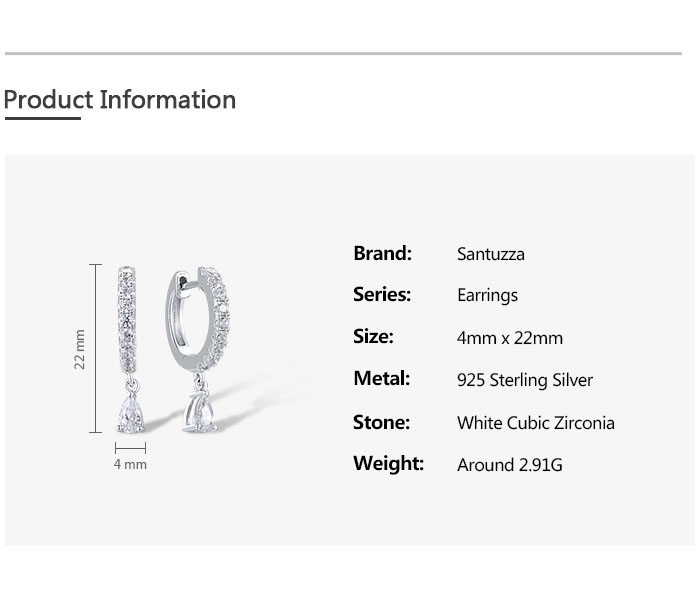Click the front-view earring image

pos(129,350)
